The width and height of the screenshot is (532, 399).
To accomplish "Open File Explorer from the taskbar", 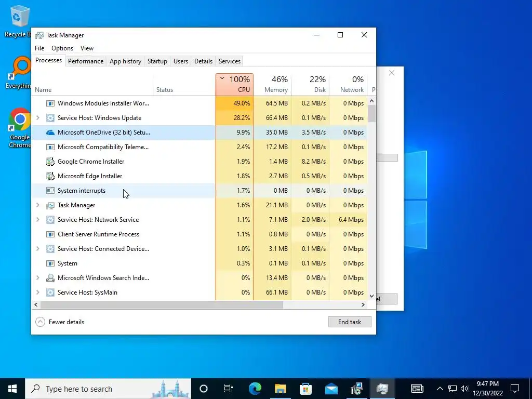I will pos(280,389).
